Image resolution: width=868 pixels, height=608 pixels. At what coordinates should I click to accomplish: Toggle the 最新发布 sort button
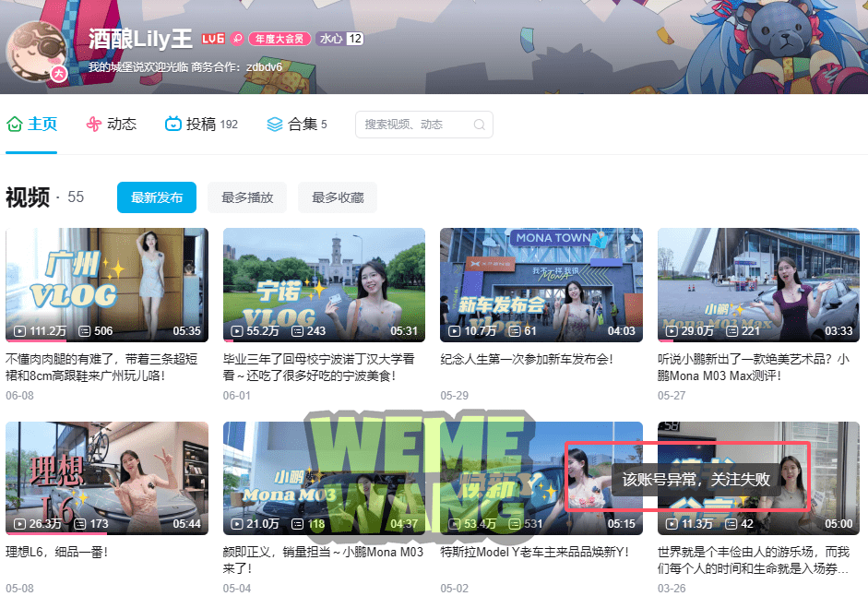[156, 197]
